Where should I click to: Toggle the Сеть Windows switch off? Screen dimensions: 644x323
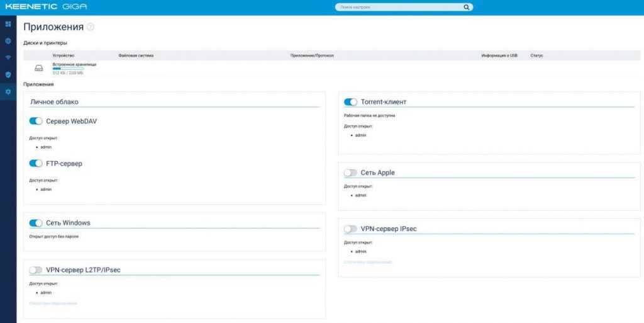click(36, 223)
